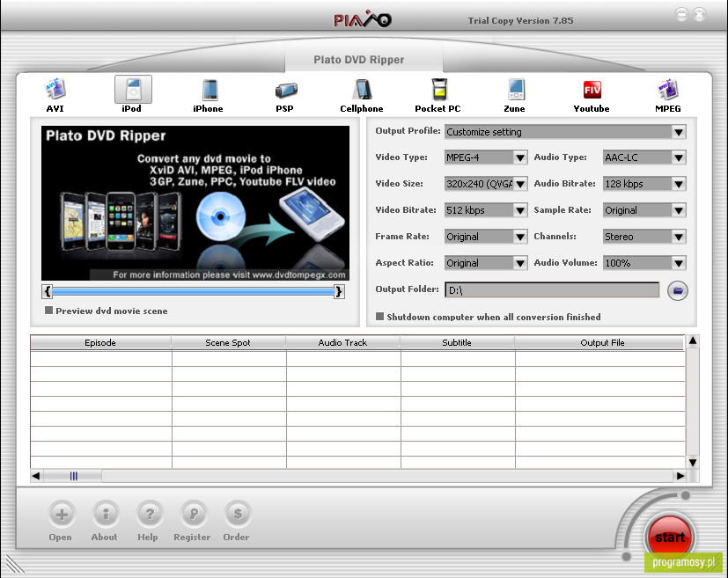Enable Preview dvd movie scene checkbox
Image resolution: width=728 pixels, height=578 pixels.
tap(48, 311)
